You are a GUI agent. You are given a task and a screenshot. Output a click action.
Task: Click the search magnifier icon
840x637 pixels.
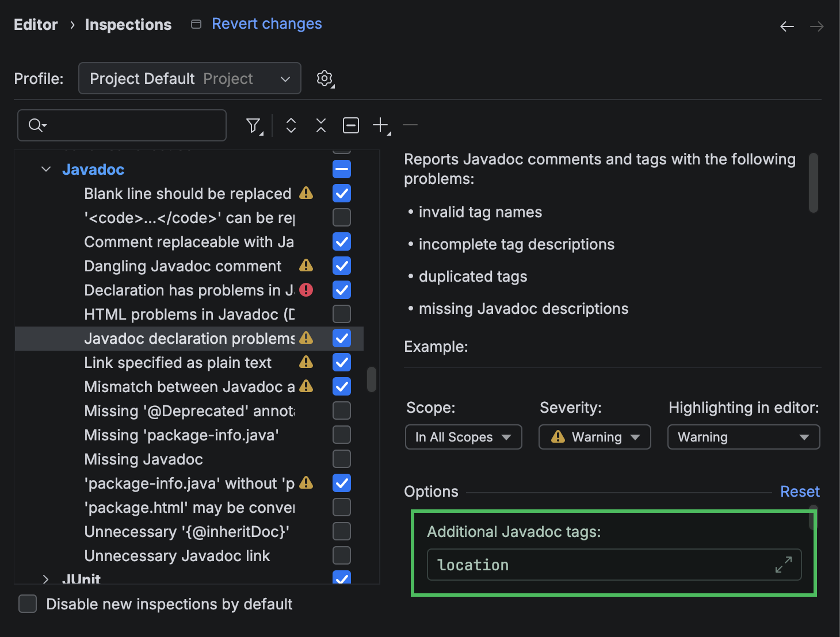37,125
